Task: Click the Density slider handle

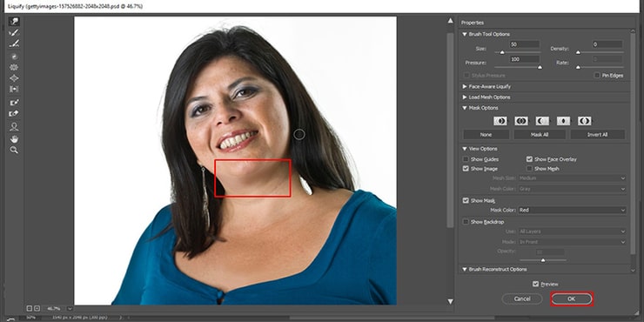Action: coord(578,52)
